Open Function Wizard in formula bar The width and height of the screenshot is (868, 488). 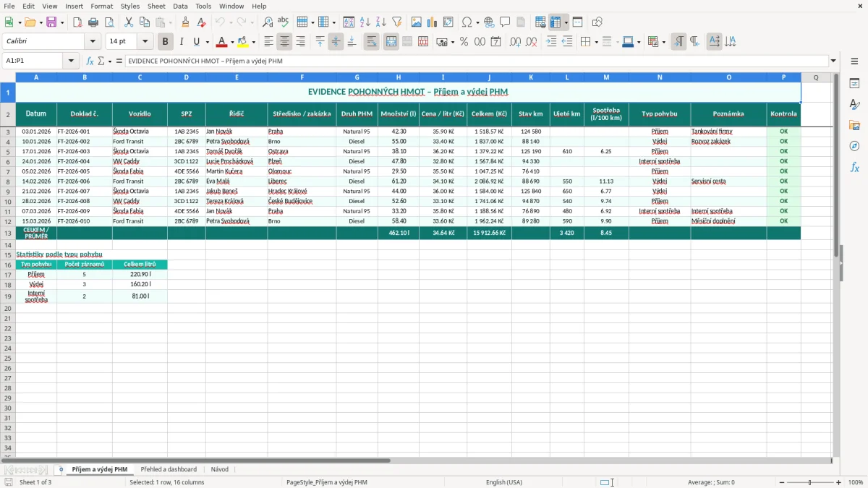click(90, 61)
